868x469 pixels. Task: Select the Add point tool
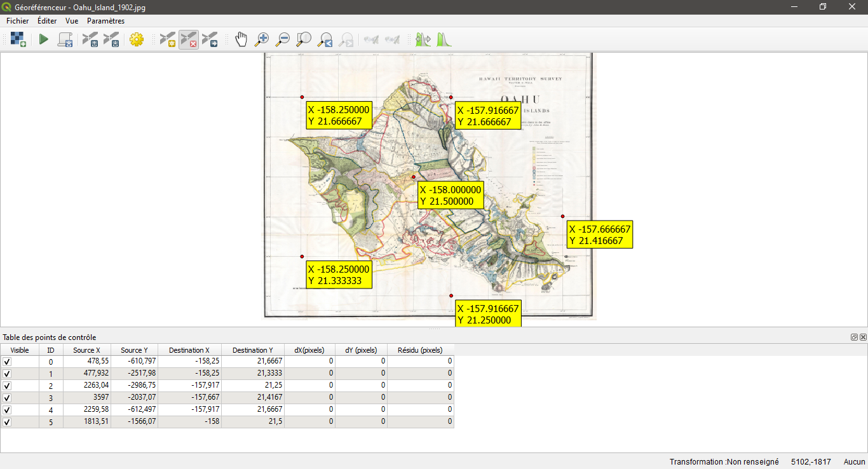click(167, 39)
